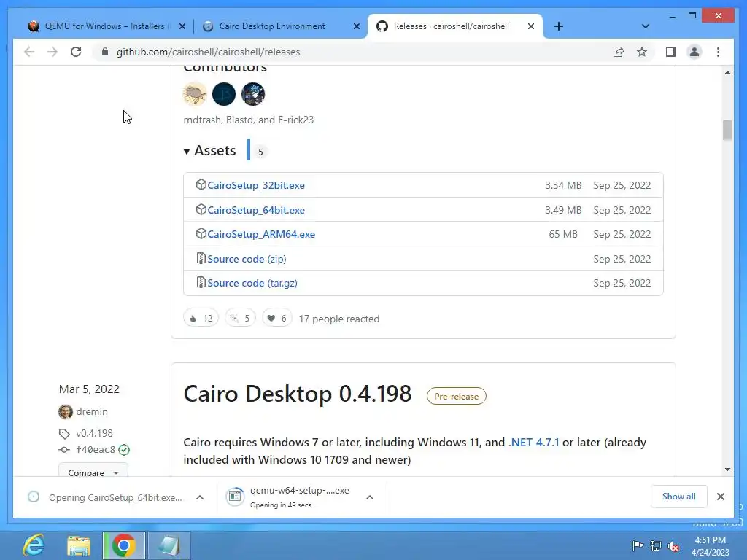Bookmark this page with star
The height and width of the screenshot is (560, 747).
pos(642,52)
